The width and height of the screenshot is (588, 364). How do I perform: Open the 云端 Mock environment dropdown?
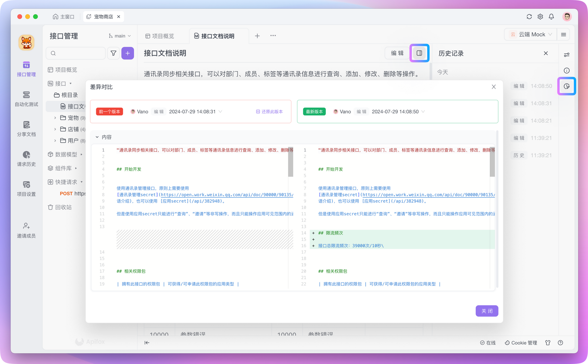532,35
